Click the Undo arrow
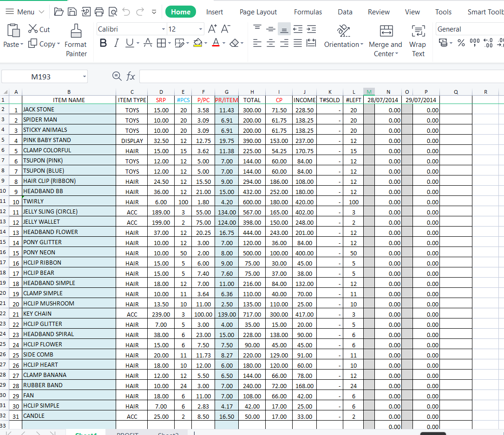This screenshot has height=435, width=504. [126, 12]
